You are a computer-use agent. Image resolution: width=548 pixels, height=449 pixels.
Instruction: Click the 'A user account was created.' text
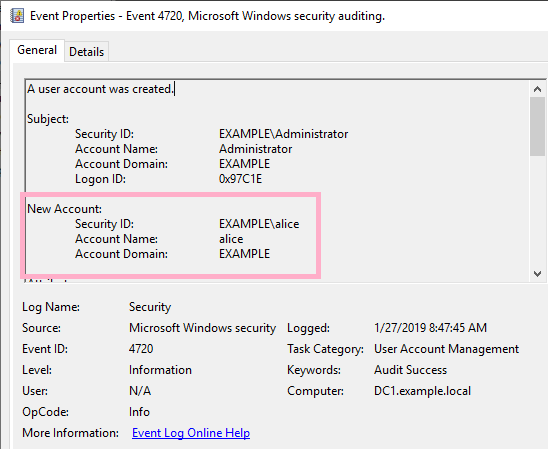(x=100, y=89)
